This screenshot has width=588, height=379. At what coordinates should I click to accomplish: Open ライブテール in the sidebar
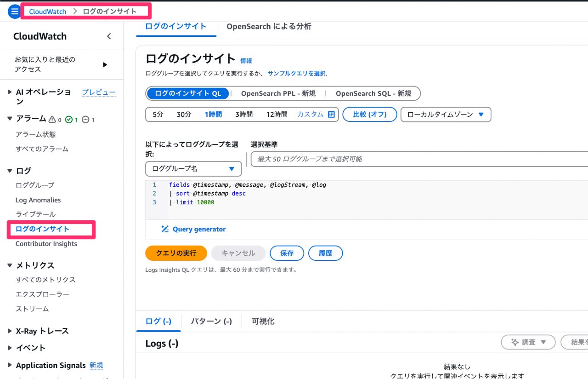pos(35,214)
